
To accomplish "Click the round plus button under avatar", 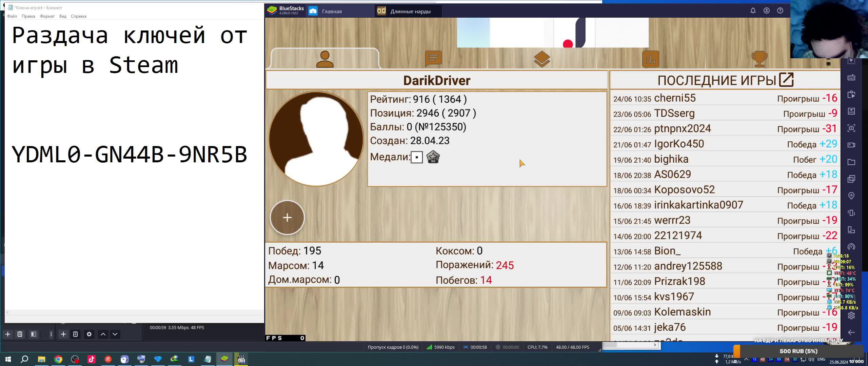I will pyautogui.click(x=287, y=218).
